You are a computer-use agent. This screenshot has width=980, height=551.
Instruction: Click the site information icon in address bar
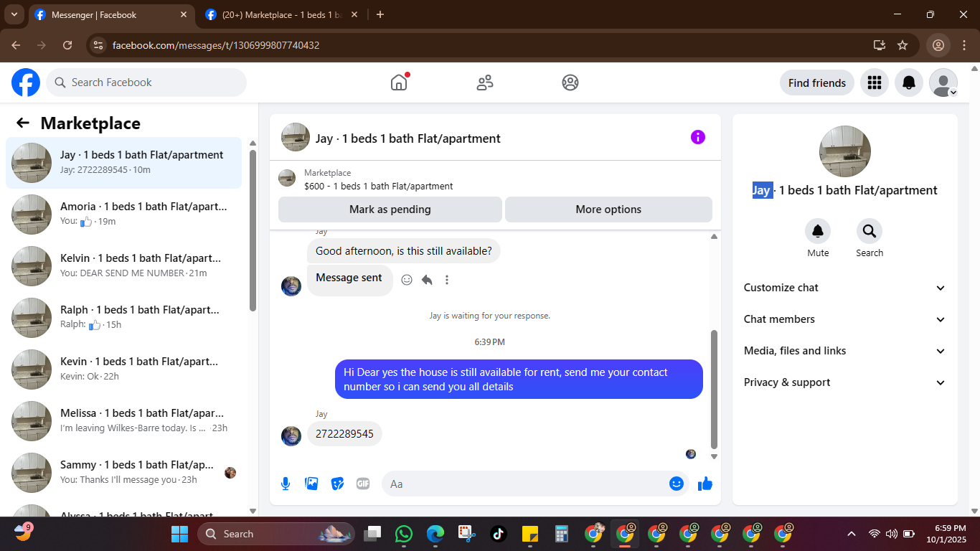(98, 45)
